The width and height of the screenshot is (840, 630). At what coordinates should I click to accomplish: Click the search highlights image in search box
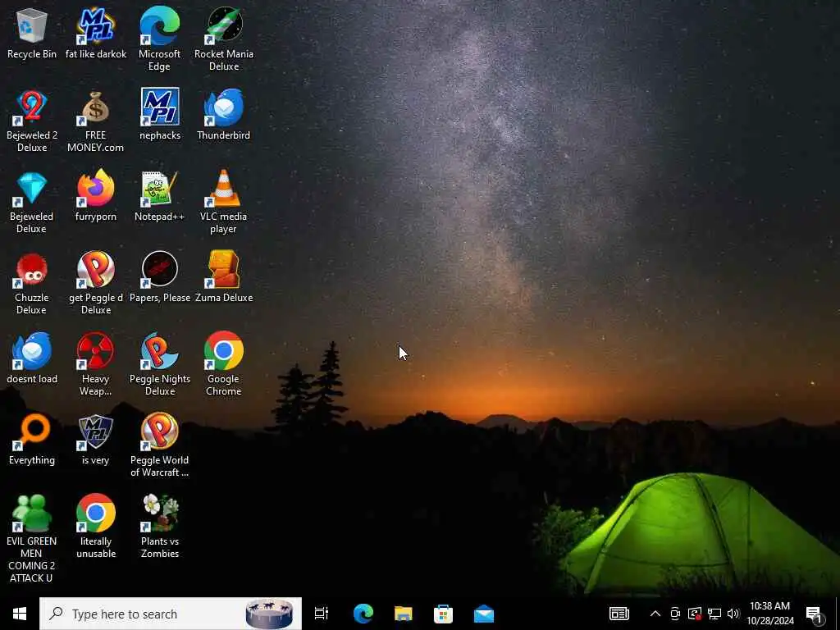pos(269,614)
